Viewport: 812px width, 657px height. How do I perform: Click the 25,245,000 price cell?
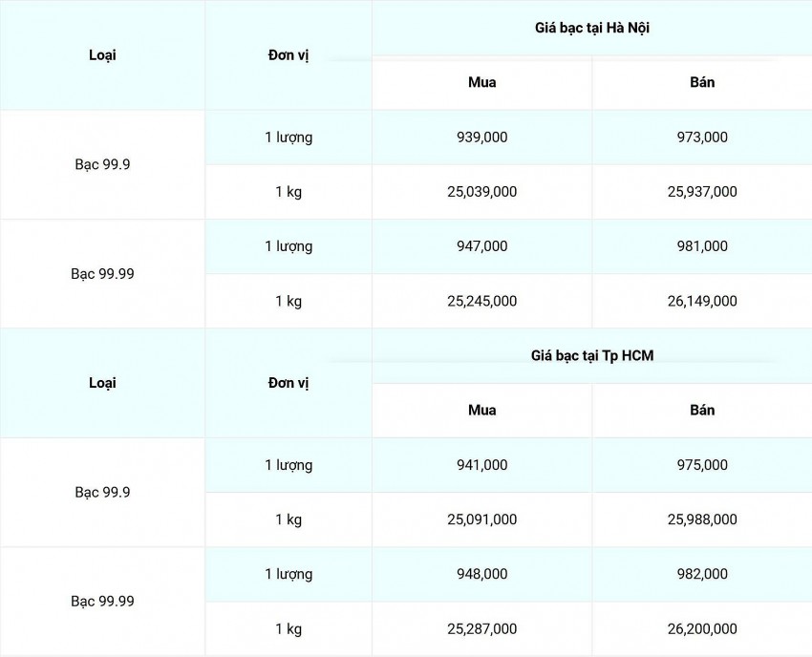[482, 301]
